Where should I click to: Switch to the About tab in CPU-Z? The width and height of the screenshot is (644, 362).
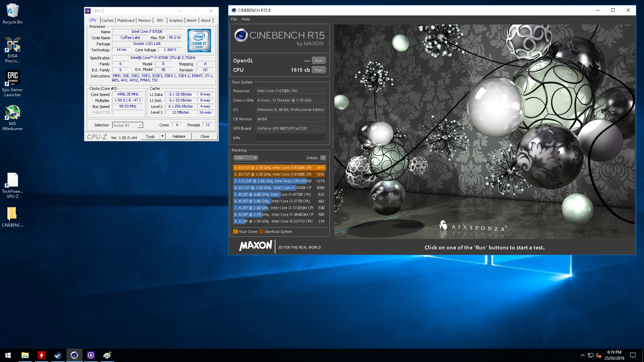pos(206,20)
